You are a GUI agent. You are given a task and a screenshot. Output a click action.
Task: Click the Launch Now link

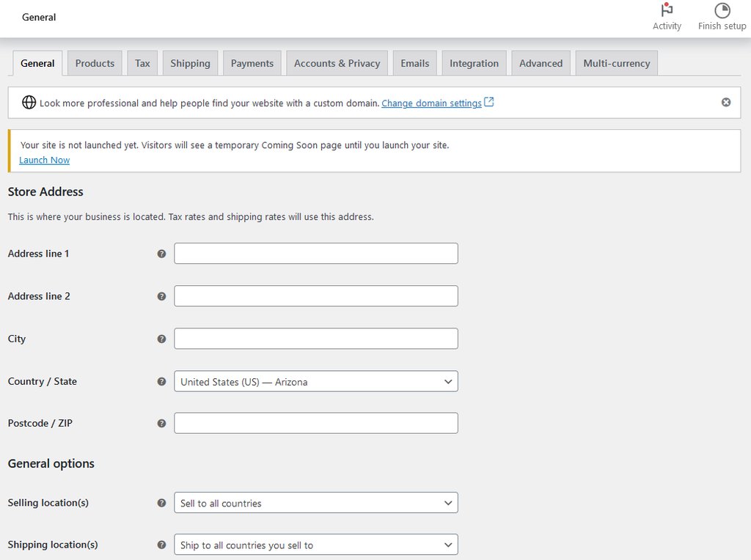pos(45,160)
